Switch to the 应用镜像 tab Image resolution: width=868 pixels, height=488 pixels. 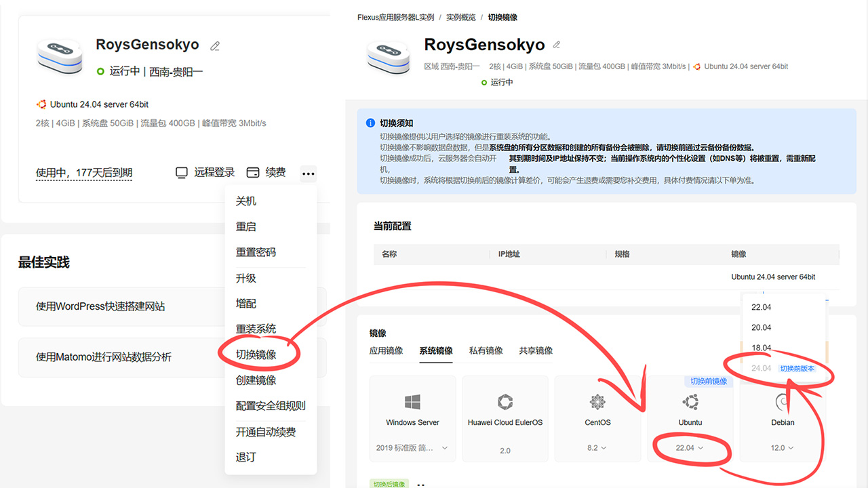click(x=386, y=350)
